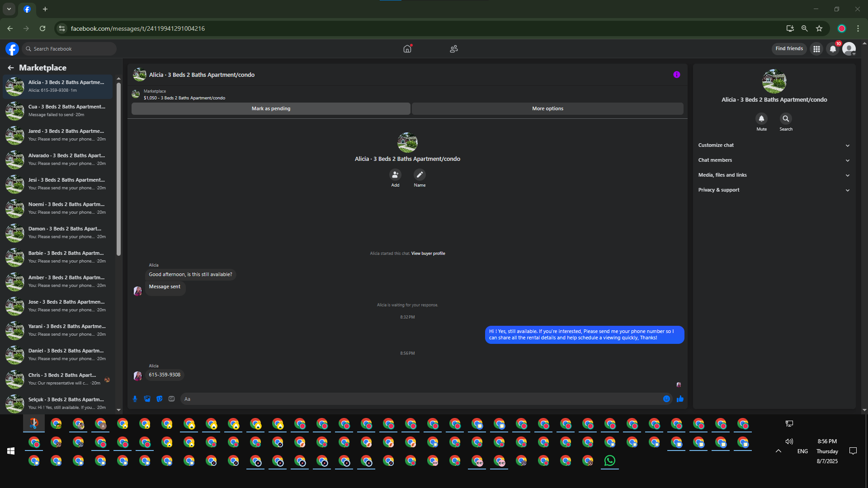Viewport: 868px width, 488px height.
Task: Add people to the chat
Action: click(x=395, y=175)
